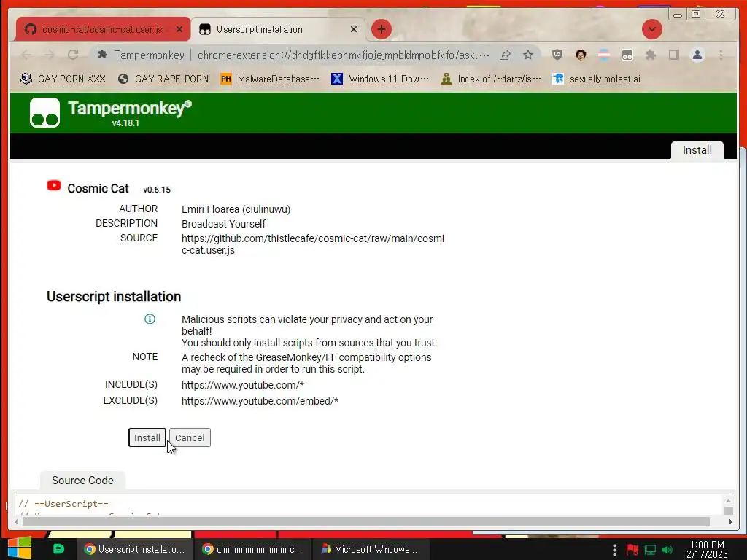Select the Userscript installation browser tab
The width and height of the screenshot is (747, 560).
pos(278,29)
